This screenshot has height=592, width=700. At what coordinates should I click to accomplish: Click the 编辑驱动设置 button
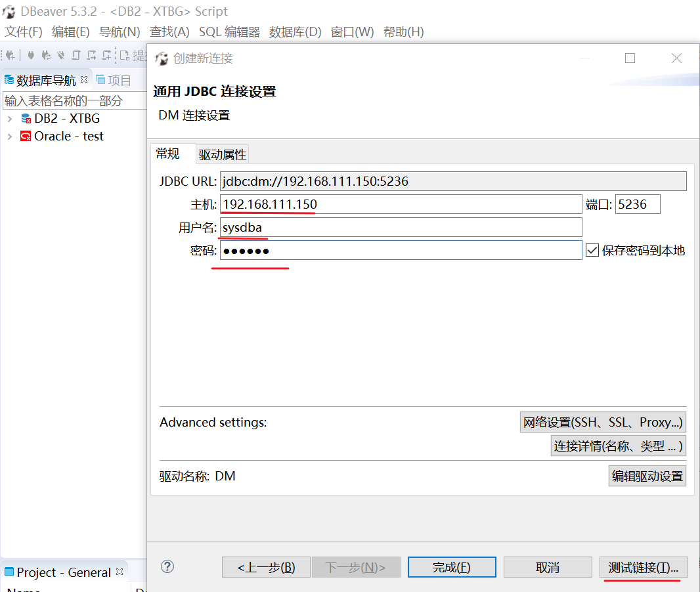pyautogui.click(x=647, y=476)
